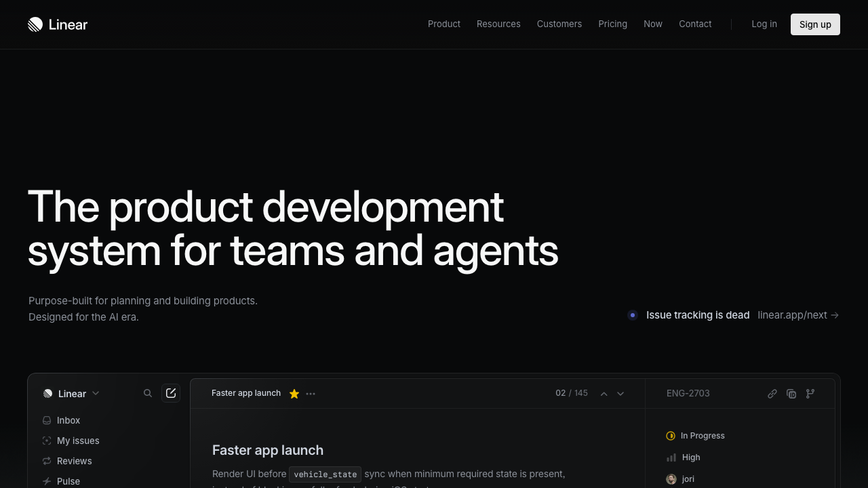
Task: Open My issues in the sidebar
Action: pyautogui.click(x=77, y=441)
